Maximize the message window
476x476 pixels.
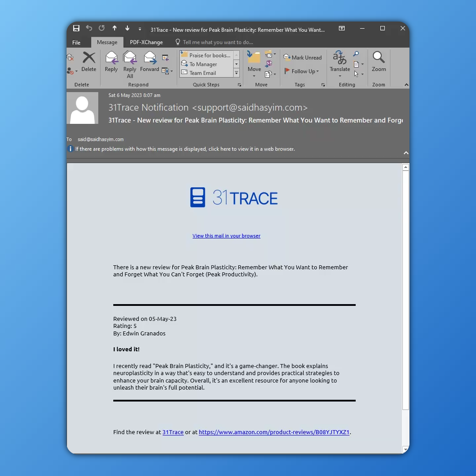383,28
